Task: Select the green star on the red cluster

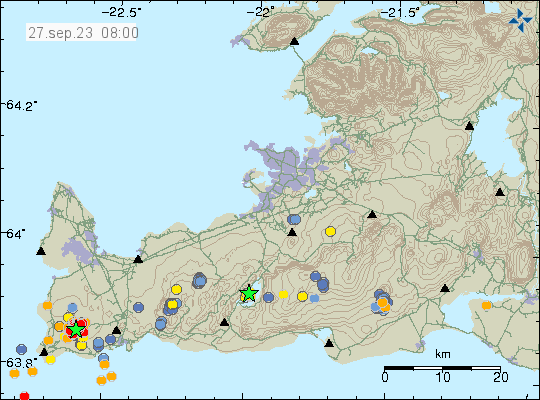Action: [x=75, y=329]
